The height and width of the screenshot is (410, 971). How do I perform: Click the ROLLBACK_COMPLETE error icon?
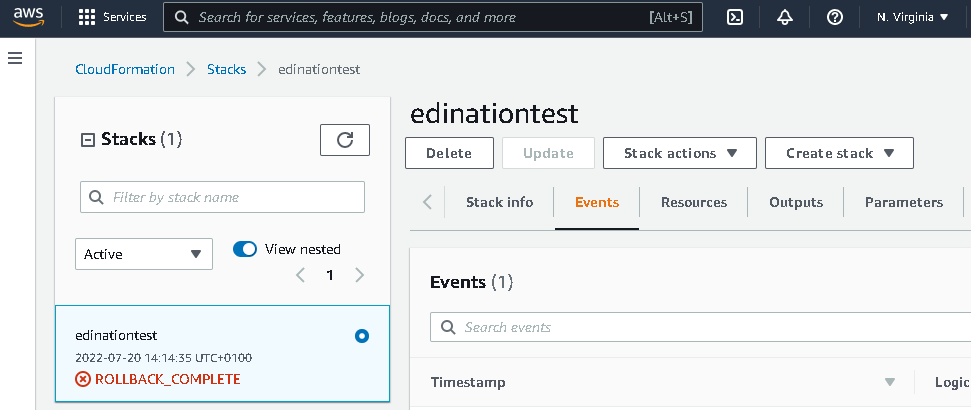coord(82,379)
